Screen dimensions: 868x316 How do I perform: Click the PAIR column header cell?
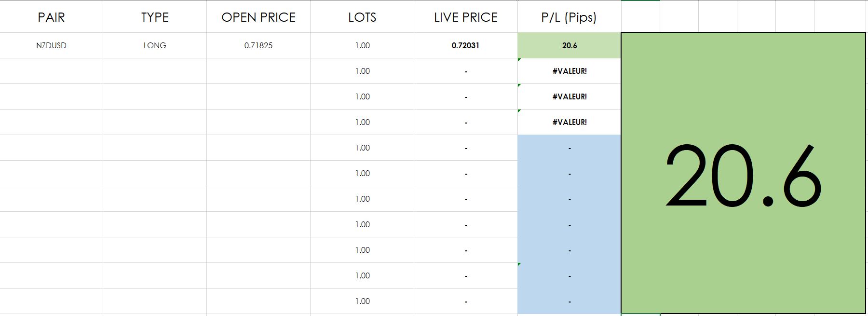pos(51,17)
